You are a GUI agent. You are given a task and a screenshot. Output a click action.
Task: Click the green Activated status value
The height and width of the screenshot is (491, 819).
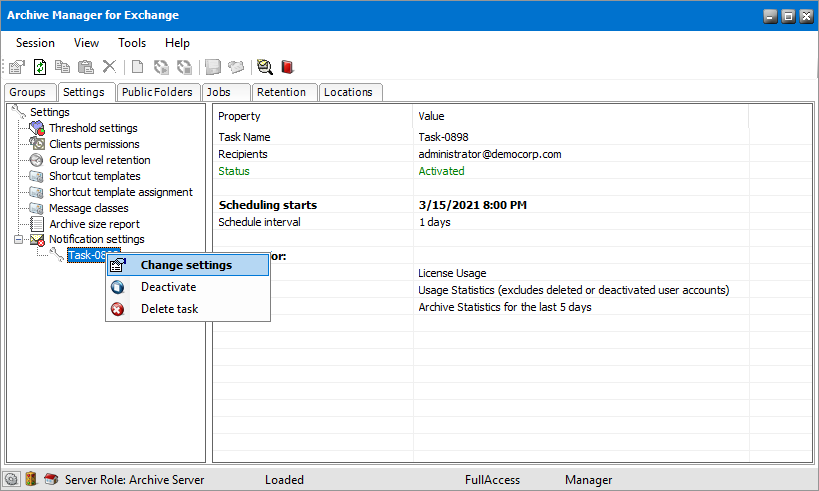click(441, 171)
